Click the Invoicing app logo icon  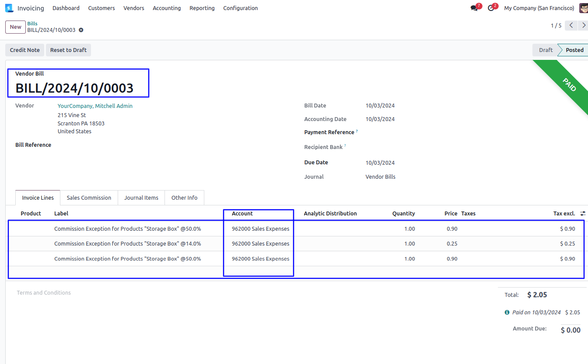(9, 8)
